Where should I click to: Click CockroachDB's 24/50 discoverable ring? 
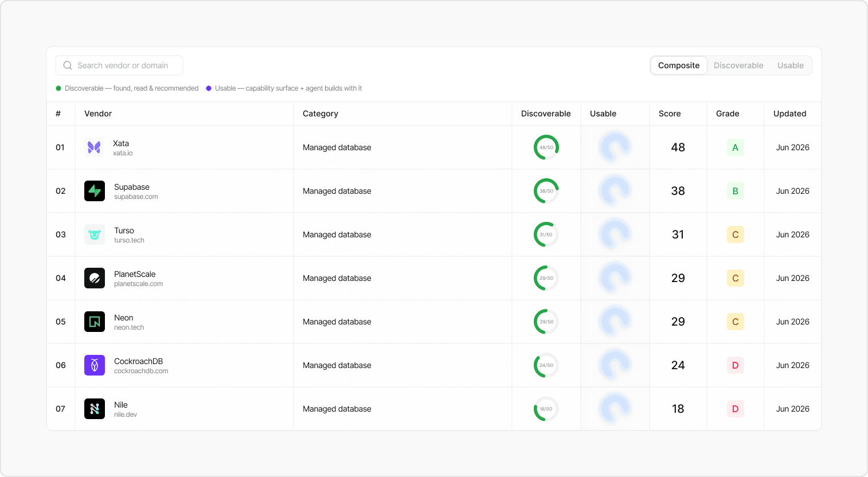(x=546, y=365)
